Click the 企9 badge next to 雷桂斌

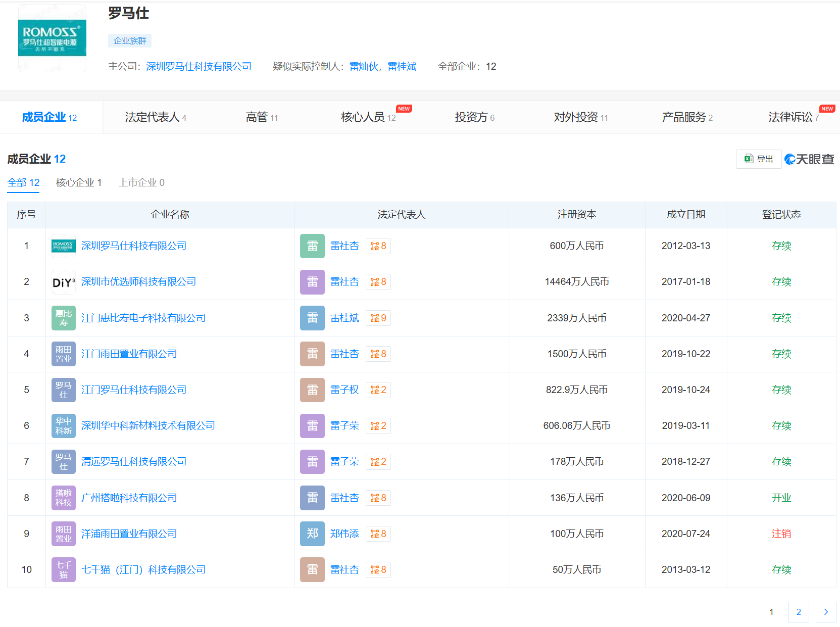pyautogui.click(x=378, y=318)
